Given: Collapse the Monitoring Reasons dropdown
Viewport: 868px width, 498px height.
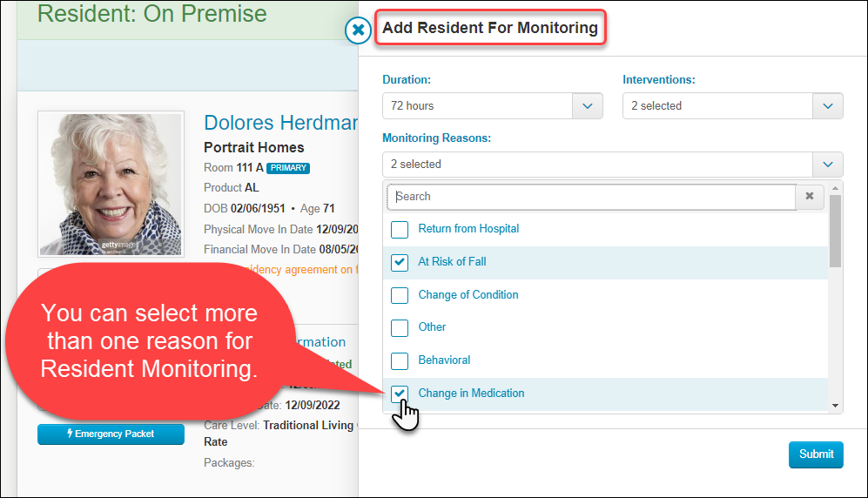Looking at the screenshot, I should coord(827,165).
